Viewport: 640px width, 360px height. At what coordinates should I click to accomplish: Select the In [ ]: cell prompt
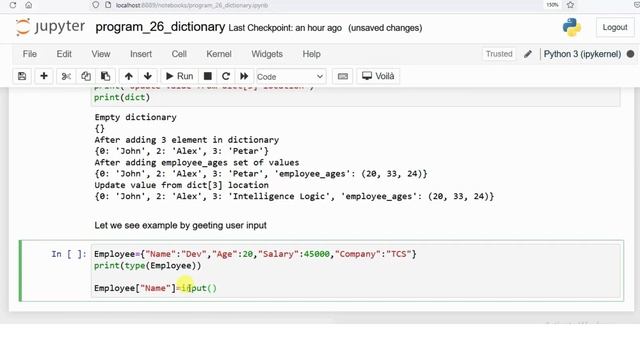coord(69,254)
